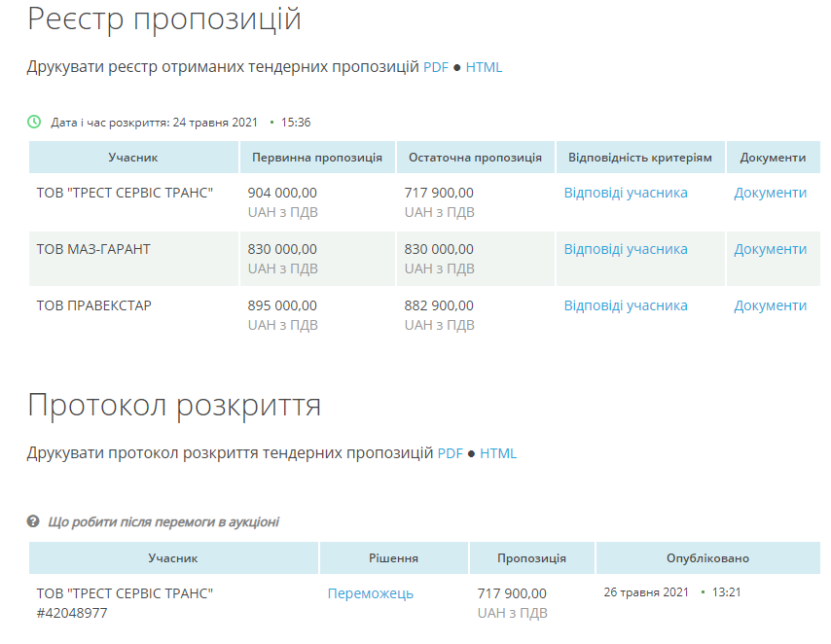The height and width of the screenshot is (644, 831).
Task: Click МАЗ-ГАРАНТ final bid 830 000,00
Action: tap(439, 249)
